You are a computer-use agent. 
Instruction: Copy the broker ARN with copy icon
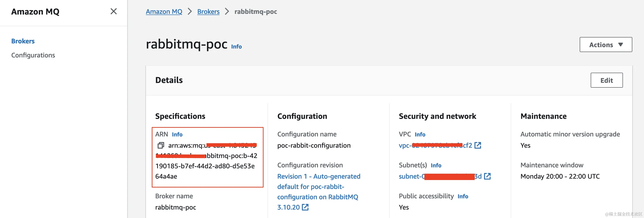[x=161, y=145]
